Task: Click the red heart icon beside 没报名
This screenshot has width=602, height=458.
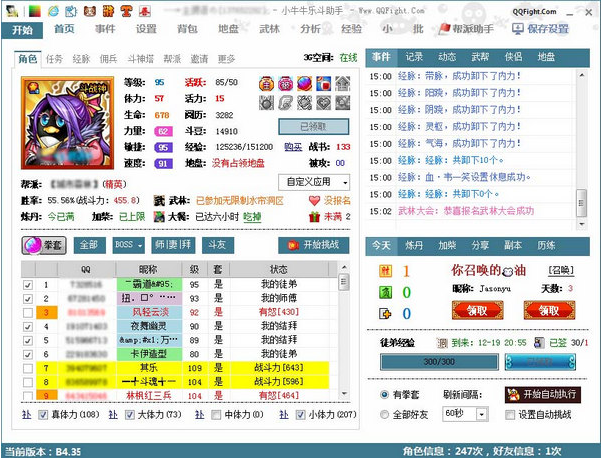Action: pyautogui.click(x=314, y=200)
